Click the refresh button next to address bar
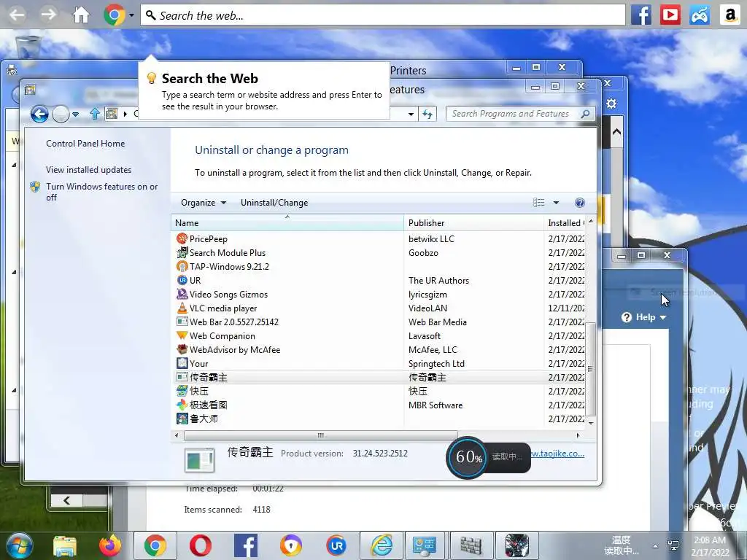This screenshot has width=747, height=560. 427,114
